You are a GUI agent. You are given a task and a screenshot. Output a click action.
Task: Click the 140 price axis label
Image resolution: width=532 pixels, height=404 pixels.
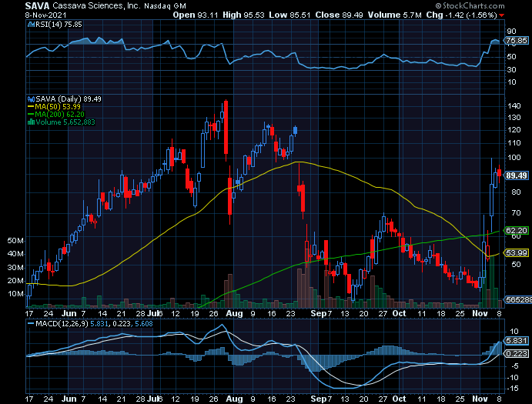coord(514,106)
